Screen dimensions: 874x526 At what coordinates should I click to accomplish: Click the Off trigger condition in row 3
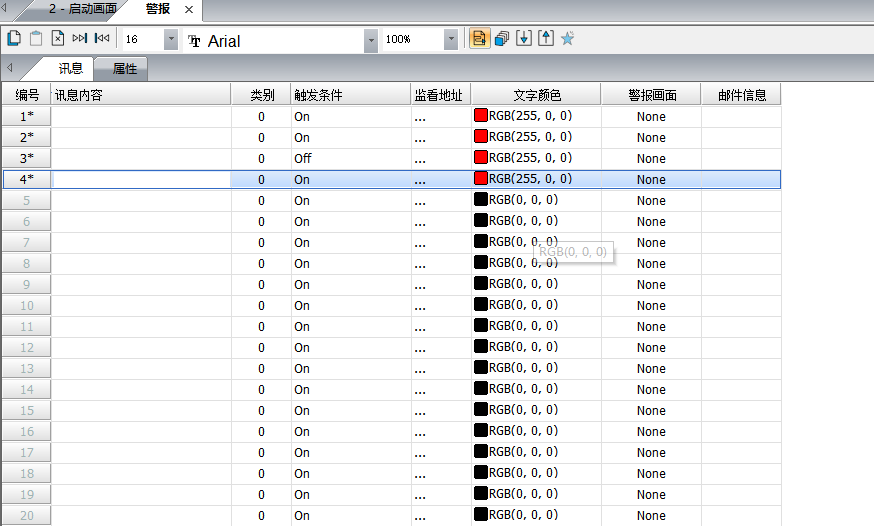[302, 158]
